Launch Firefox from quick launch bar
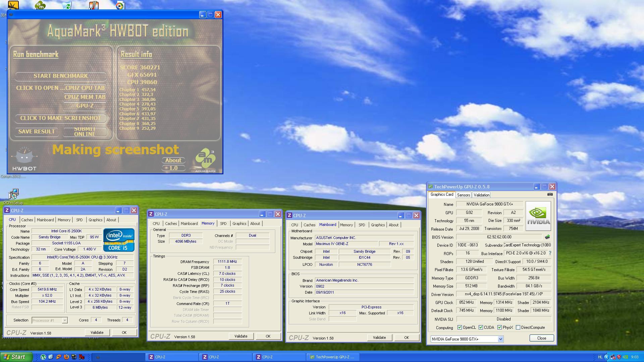Image resolution: width=644 pixels, height=362 pixels. point(66,357)
